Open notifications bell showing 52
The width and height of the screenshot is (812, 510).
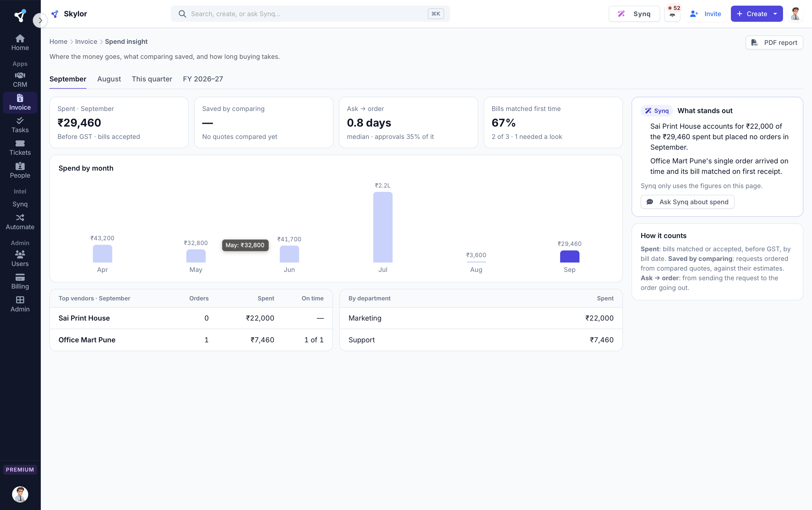click(x=672, y=14)
